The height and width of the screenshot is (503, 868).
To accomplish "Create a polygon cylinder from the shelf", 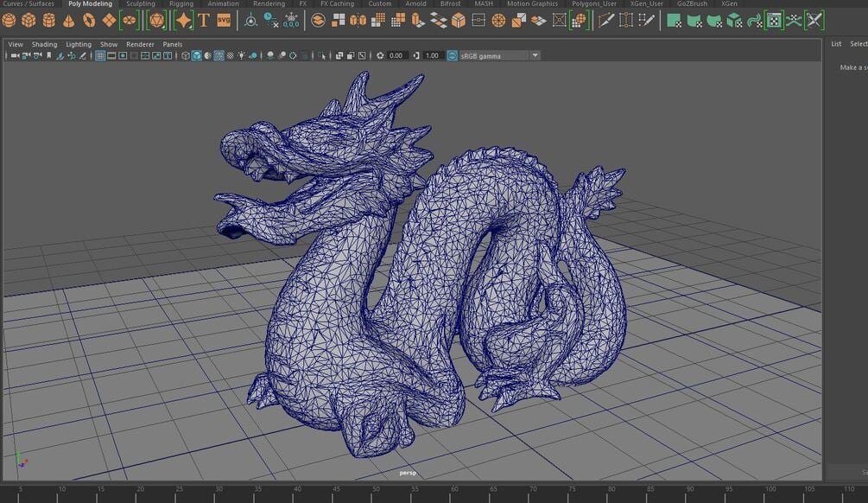I will [48, 21].
